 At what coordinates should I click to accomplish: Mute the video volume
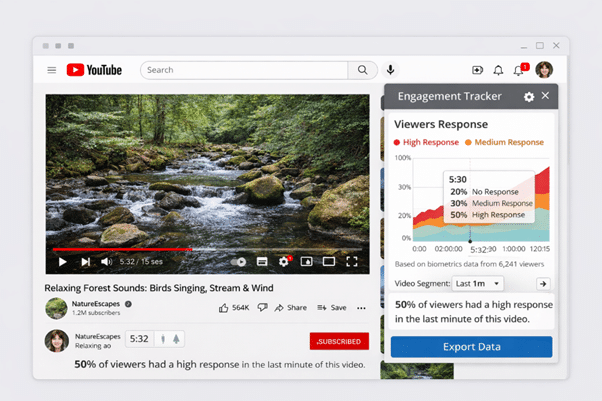point(107,262)
